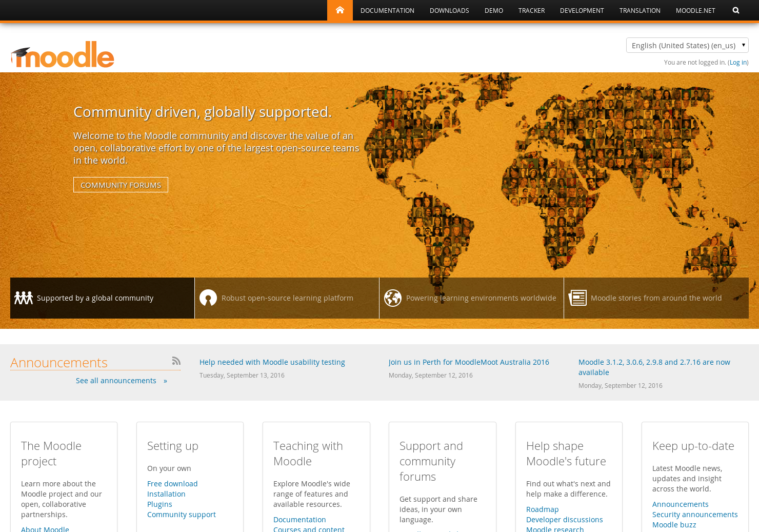Open the Documentation menu item
This screenshot has height=532, width=759.
pyautogui.click(x=387, y=10)
